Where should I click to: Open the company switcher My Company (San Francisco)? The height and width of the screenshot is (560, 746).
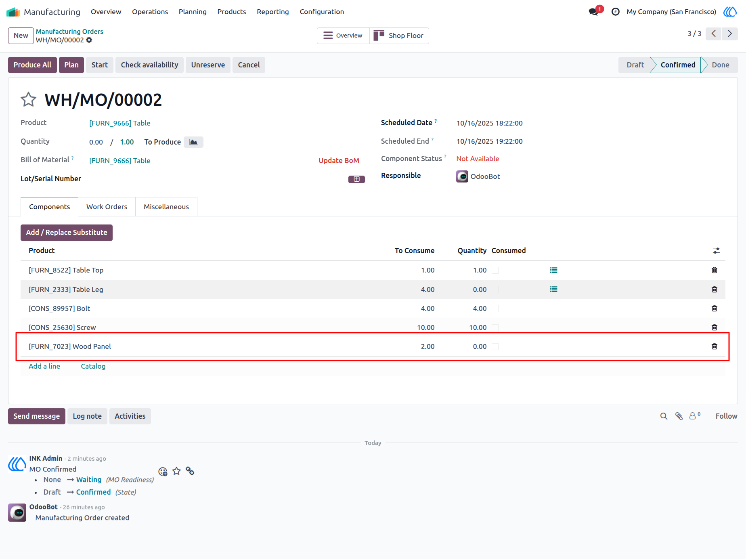coord(671,12)
